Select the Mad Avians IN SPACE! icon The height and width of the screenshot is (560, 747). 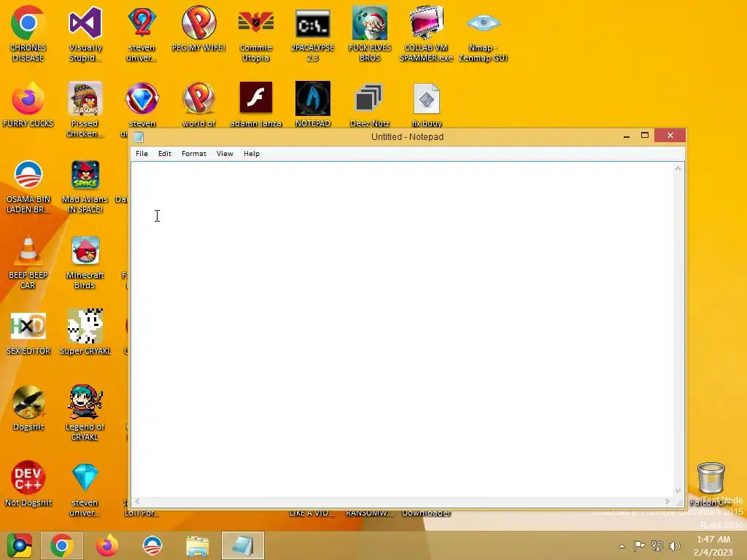(85, 186)
